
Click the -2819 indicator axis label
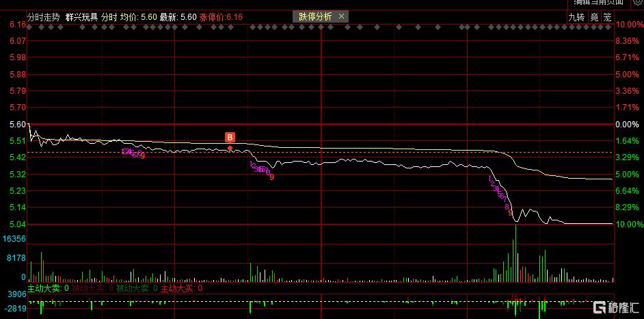coord(16,309)
